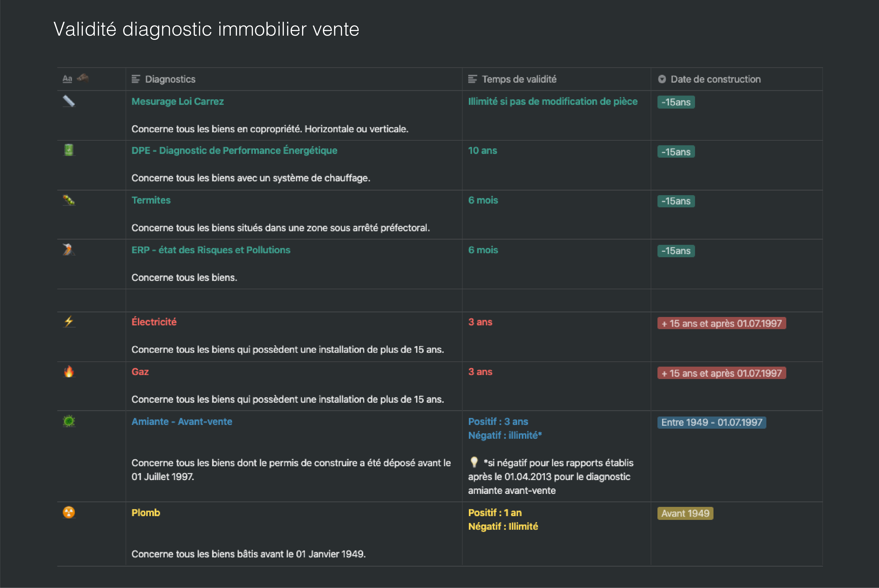879x588 pixels.
Task: Click the text icon beside Diagnostics header
Action: 136,79
